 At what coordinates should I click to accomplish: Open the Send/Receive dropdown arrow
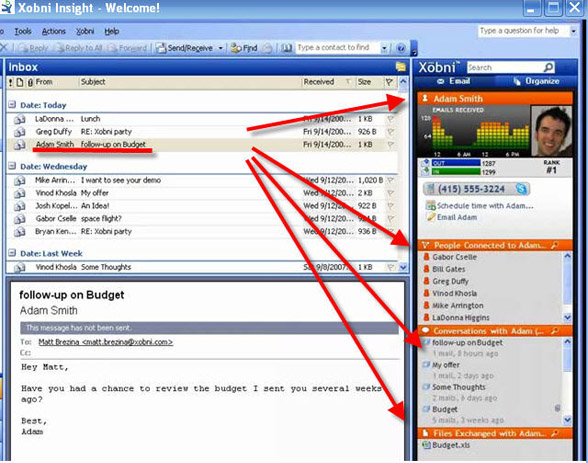pyautogui.click(x=220, y=48)
